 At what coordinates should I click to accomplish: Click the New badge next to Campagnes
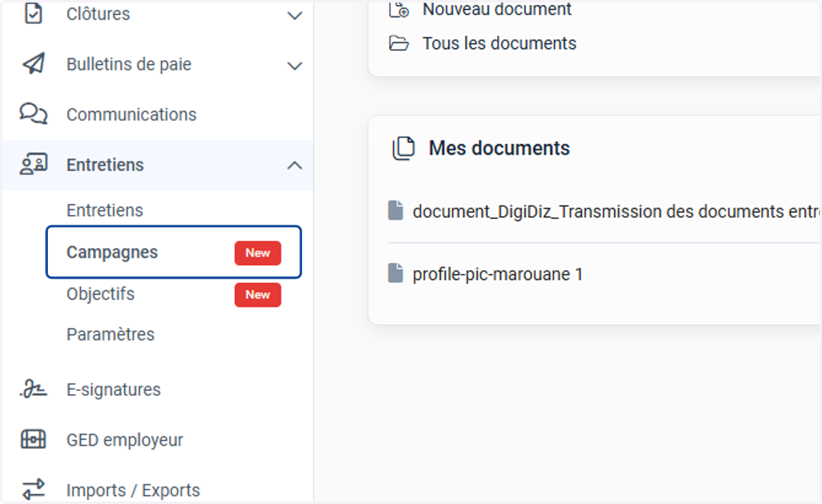click(258, 253)
